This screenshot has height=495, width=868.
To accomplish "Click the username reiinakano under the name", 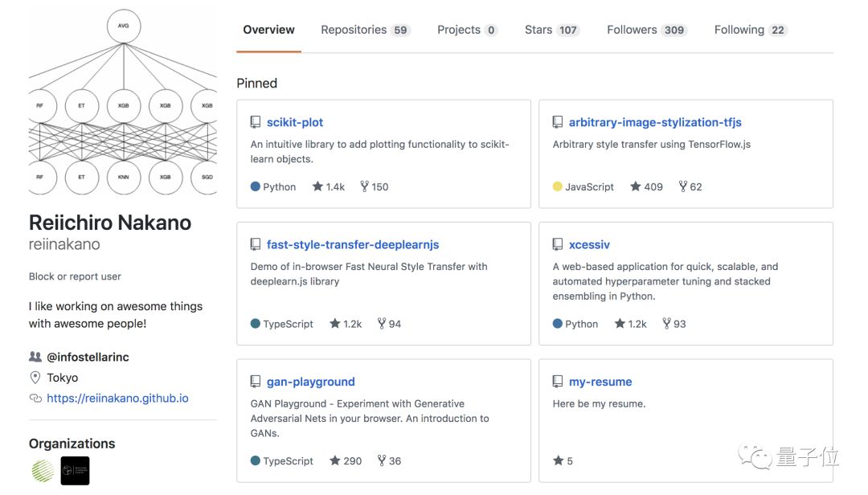I will (x=64, y=244).
